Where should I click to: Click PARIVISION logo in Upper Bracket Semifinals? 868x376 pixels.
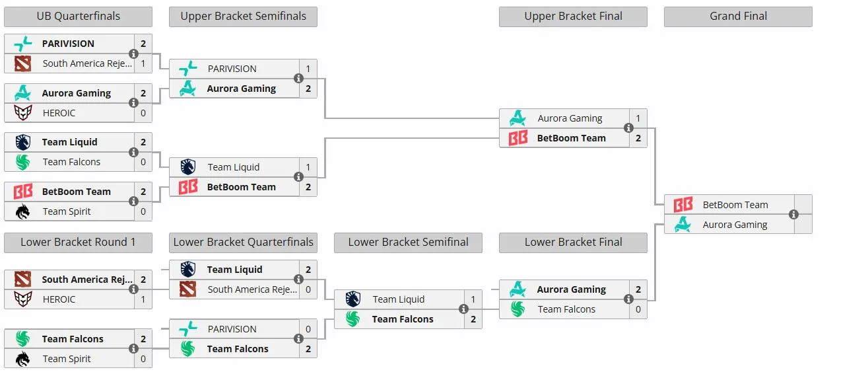(x=188, y=69)
